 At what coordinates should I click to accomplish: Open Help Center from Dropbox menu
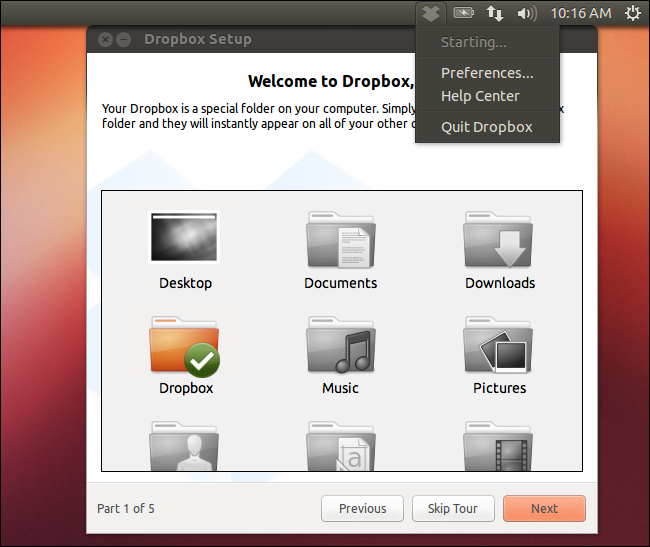pyautogui.click(x=487, y=96)
